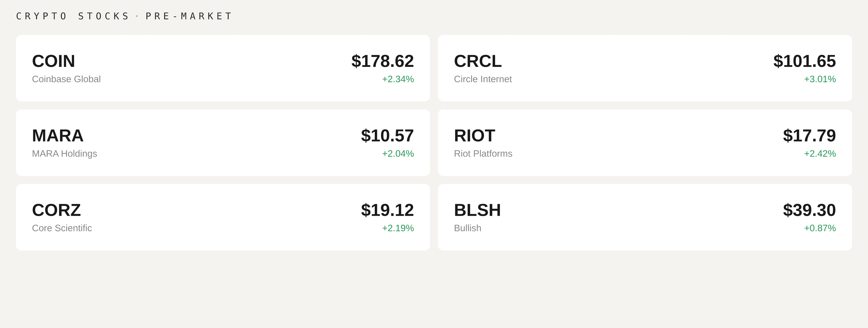
Task: Open the Circle Internet company name
Action: click(x=483, y=79)
